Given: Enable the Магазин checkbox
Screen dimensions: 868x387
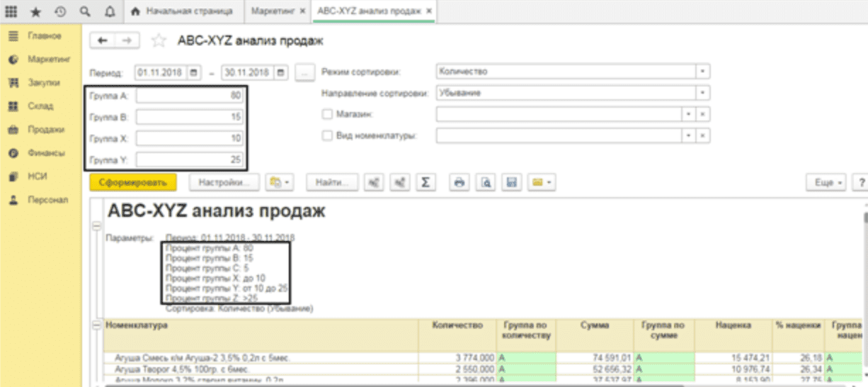Looking at the screenshot, I should coord(327,114).
